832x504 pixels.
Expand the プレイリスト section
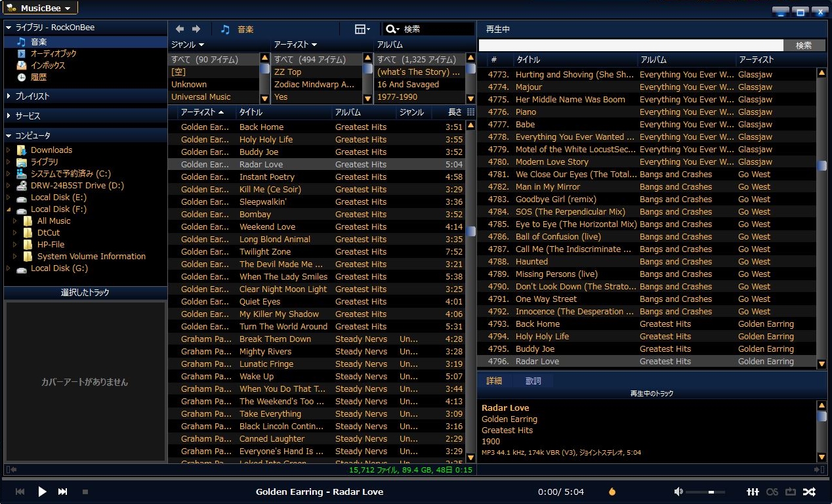[x=9, y=96]
